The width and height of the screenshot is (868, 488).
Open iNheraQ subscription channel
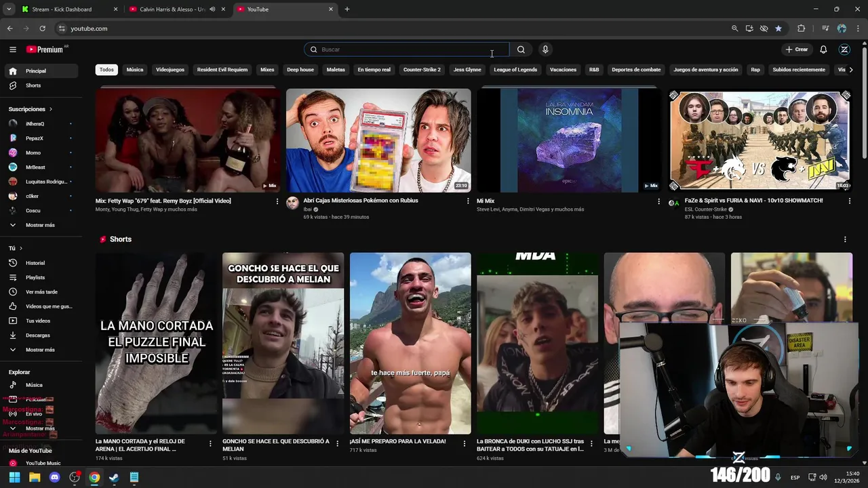(x=41, y=124)
